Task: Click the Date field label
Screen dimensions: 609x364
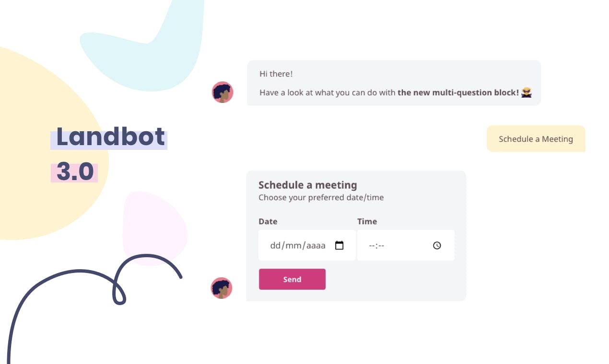Action: [x=268, y=221]
